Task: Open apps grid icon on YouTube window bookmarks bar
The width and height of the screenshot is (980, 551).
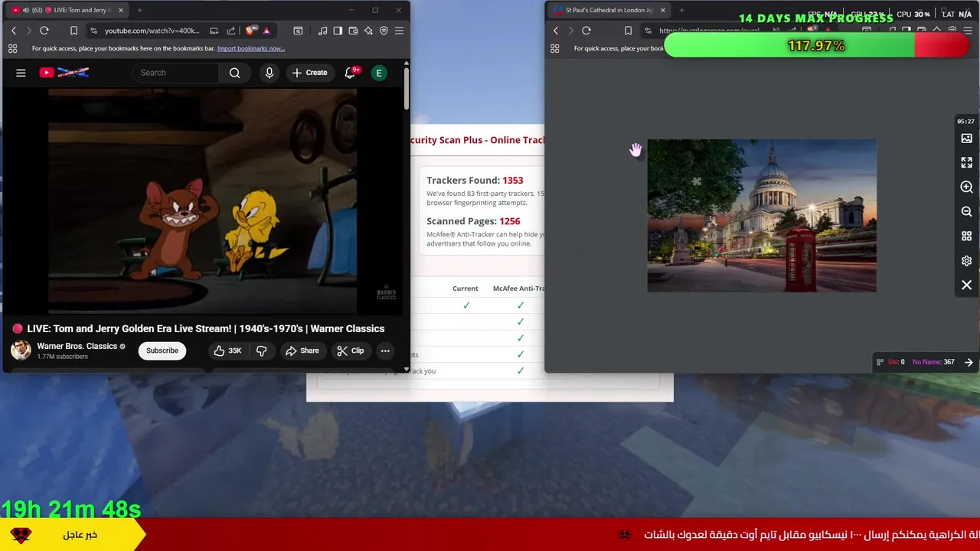Action: pyautogui.click(x=12, y=48)
